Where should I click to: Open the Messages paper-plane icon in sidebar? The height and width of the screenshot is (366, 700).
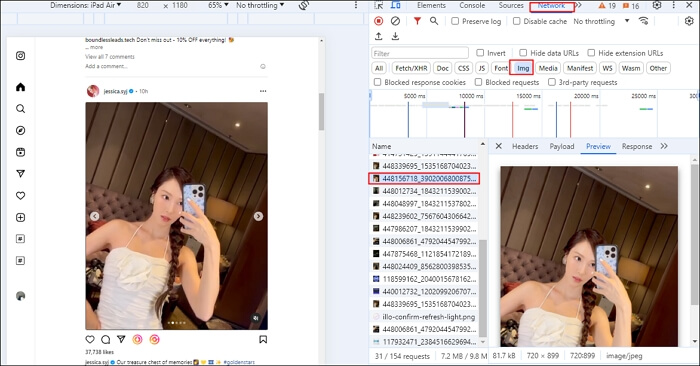[x=21, y=174]
